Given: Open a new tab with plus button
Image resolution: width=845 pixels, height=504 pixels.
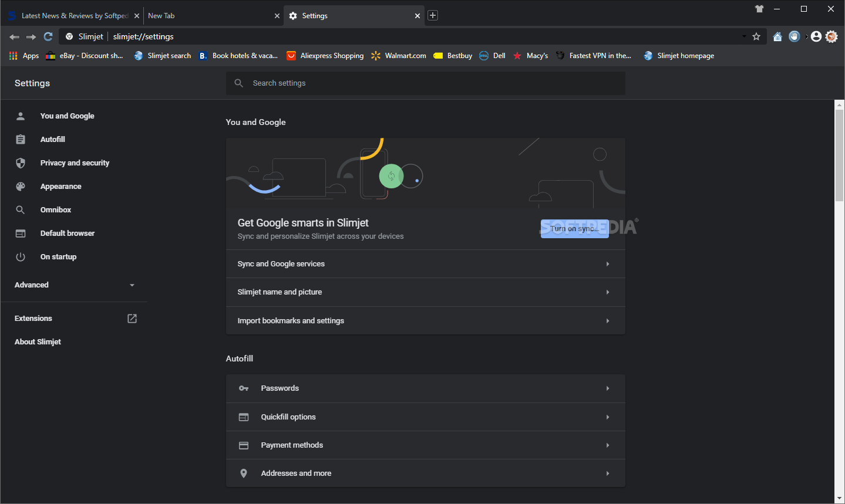Looking at the screenshot, I should pyautogui.click(x=433, y=15).
